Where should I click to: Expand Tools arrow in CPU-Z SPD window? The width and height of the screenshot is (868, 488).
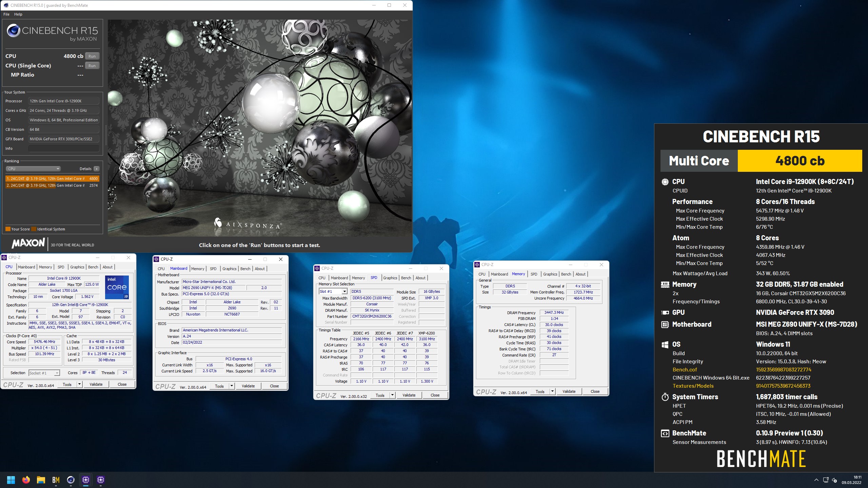(392, 395)
